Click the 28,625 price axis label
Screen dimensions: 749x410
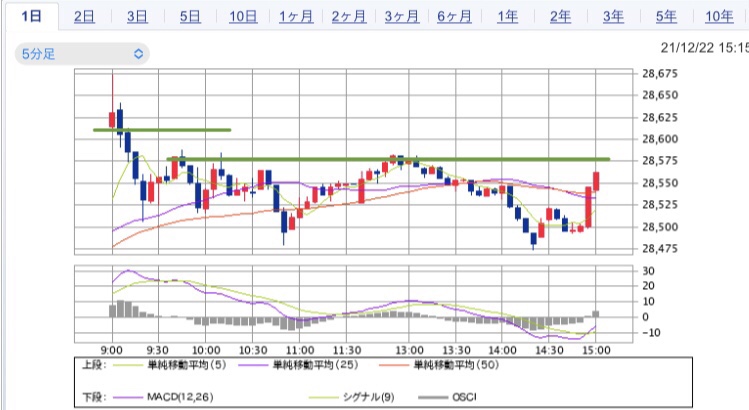point(660,117)
